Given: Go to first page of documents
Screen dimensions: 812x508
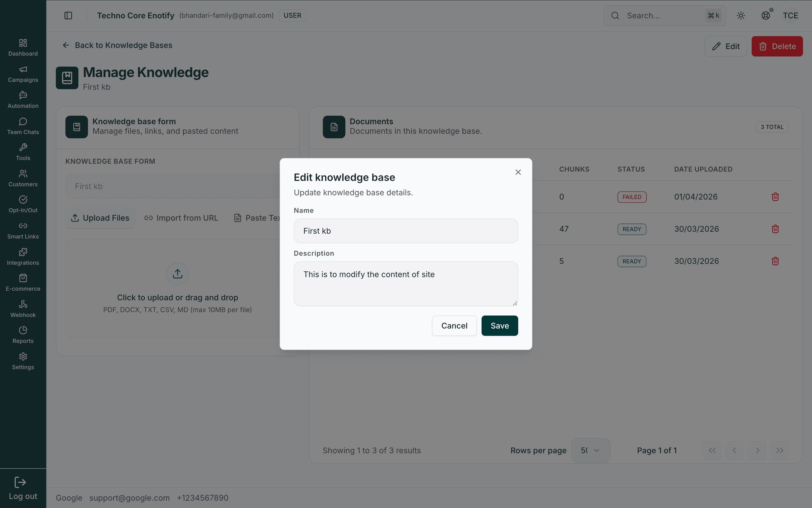Looking at the screenshot, I should pyautogui.click(x=712, y=450).
